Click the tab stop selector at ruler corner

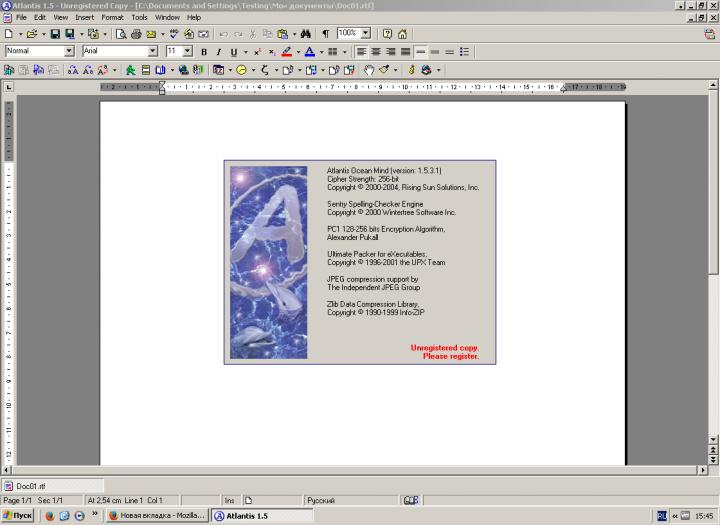9,87
